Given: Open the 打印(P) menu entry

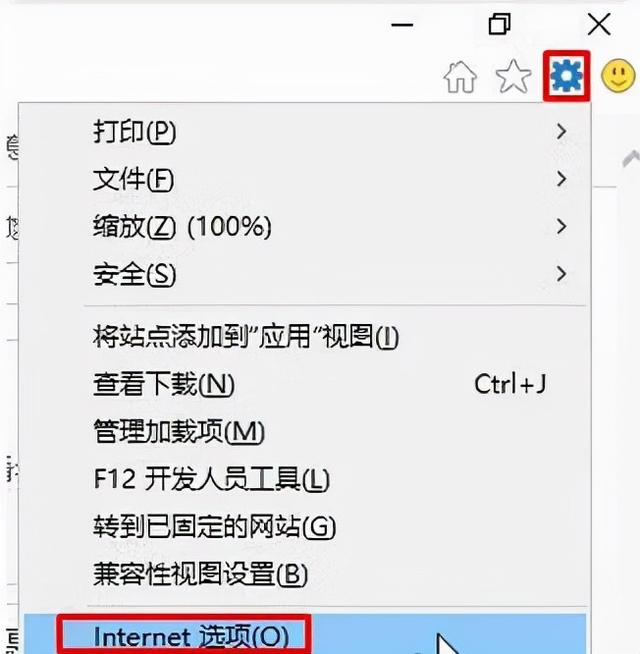Looking at the screenshot, I should click(x=305, y=131).
